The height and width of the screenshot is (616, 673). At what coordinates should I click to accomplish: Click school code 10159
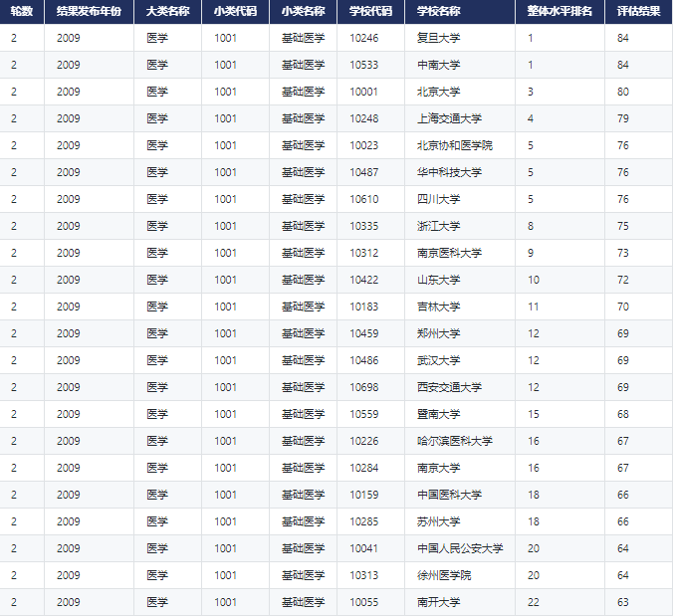(364, 495)
